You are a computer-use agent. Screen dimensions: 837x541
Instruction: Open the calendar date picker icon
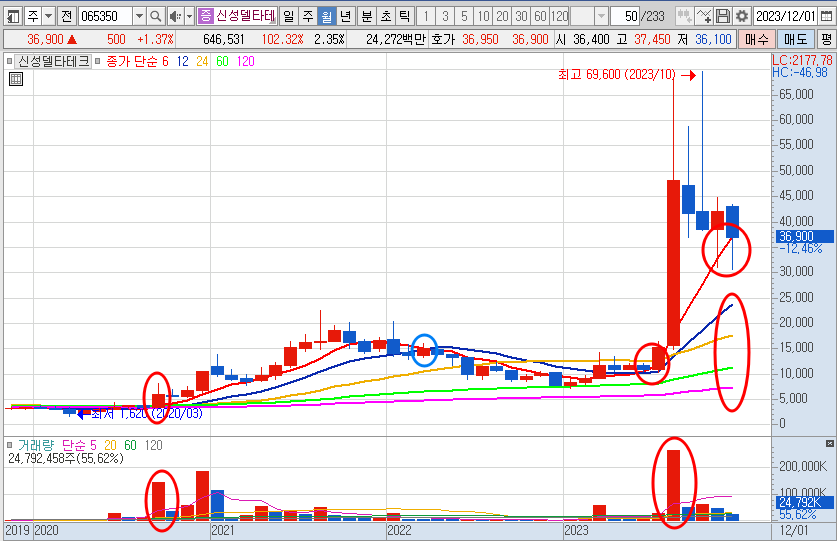826,17
